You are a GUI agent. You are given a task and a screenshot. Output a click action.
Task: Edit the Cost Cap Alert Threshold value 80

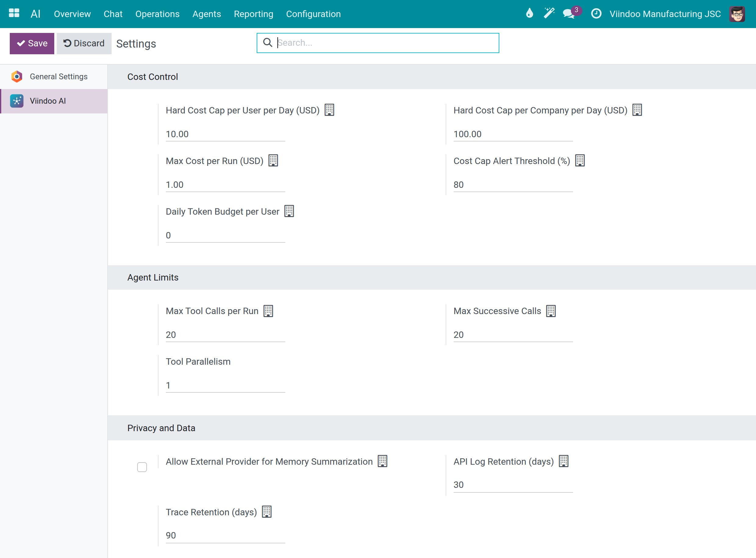513,185
